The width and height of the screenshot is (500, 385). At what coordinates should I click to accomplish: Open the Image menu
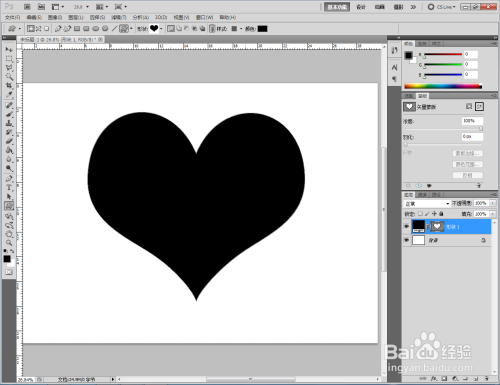55,17
